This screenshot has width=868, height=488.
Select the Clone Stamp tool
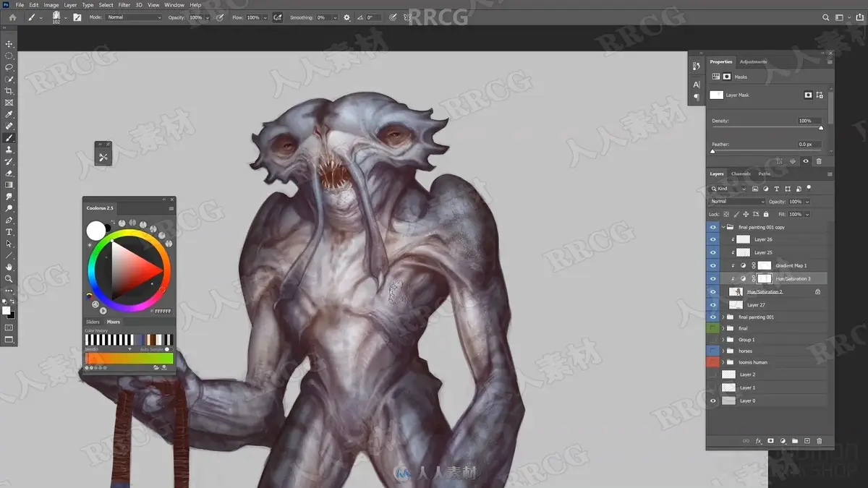pyautogui.click(x=9, y=150)
